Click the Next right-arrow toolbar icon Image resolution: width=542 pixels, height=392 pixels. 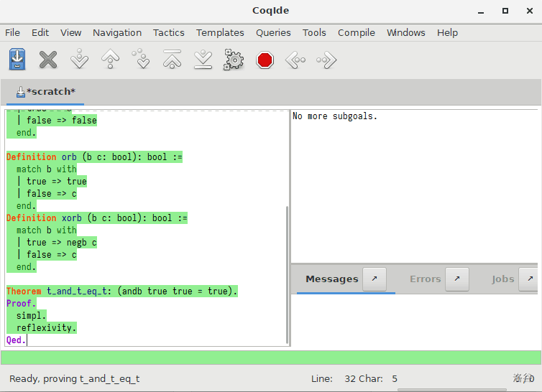pyautogui.click(x=326, y=60)
